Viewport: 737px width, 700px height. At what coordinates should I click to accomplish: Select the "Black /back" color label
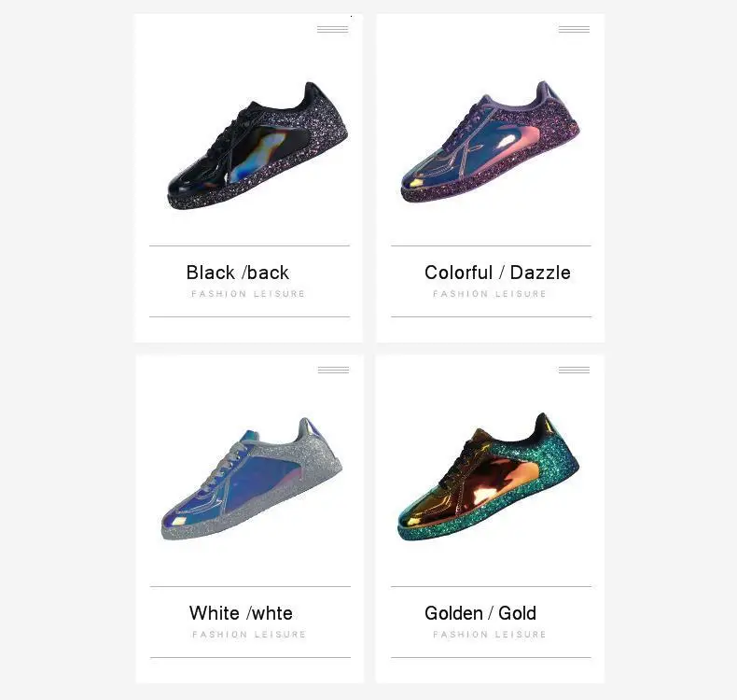(x=238, y=273)
